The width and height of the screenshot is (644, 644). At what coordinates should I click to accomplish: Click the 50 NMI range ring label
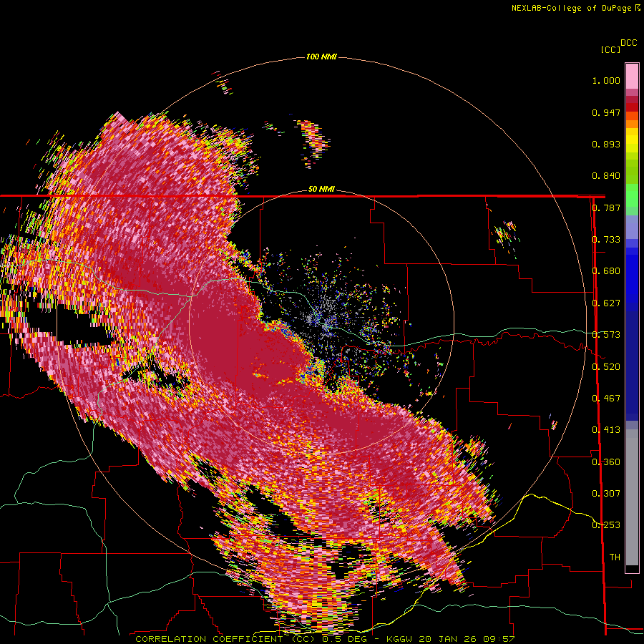(321, 189)
